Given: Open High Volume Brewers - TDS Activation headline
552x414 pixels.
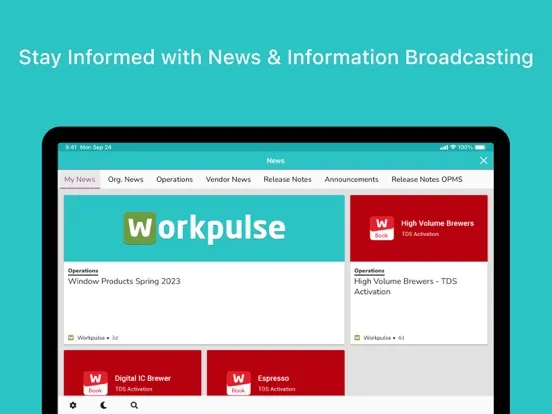Looking at the screenshot, I should (x=406, y=286).
